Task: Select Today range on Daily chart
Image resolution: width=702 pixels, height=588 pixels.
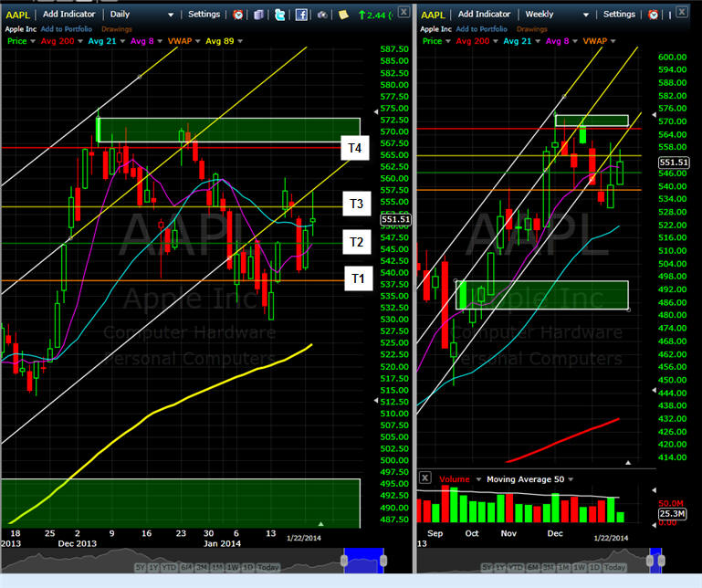Action: 267,567
